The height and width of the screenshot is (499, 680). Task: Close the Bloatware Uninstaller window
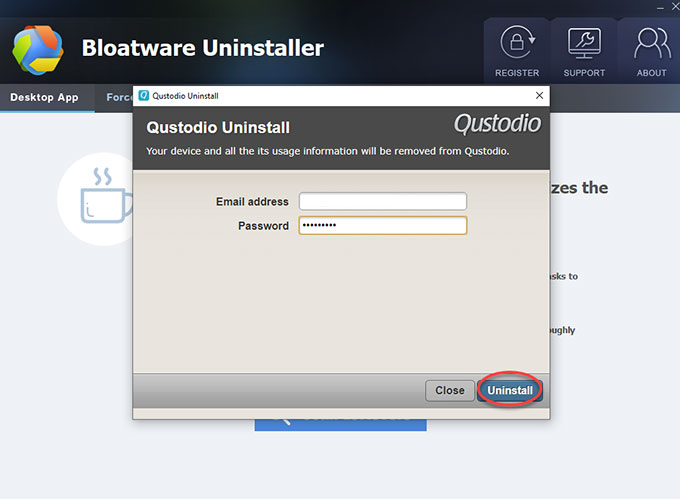675,7
